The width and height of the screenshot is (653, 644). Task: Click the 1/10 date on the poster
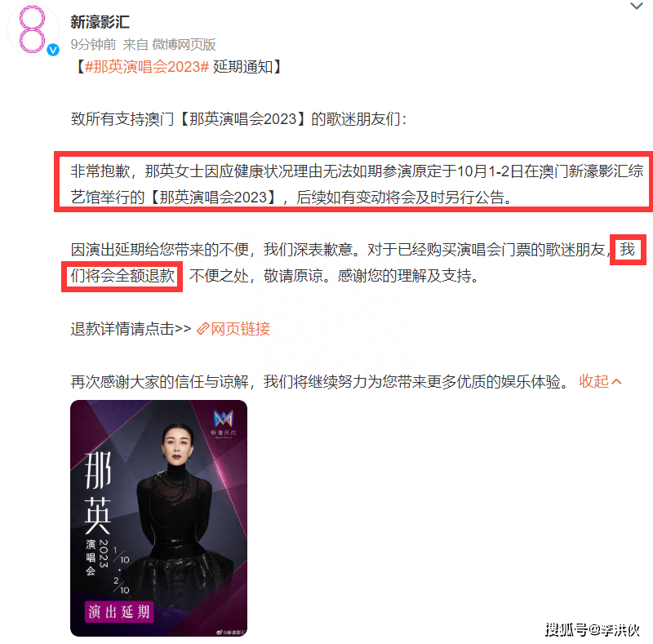pyautogui.click(x=121, y=556)
